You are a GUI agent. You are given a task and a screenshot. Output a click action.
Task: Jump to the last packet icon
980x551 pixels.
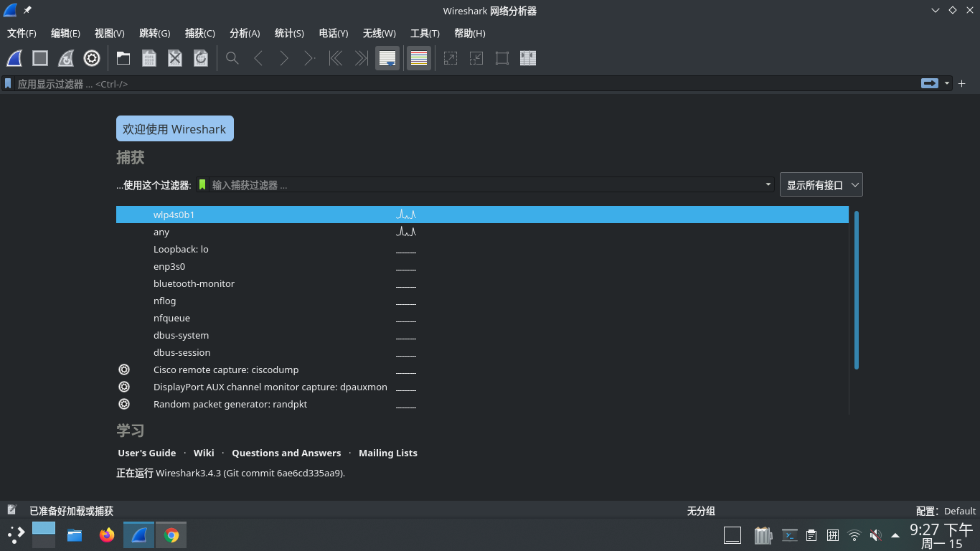click(361, 58)
